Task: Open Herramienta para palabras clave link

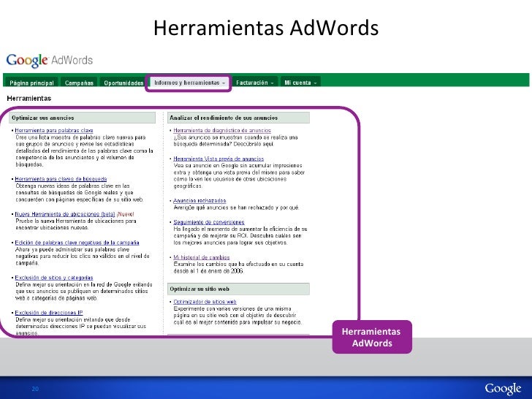Action: [x=54, y=130]
